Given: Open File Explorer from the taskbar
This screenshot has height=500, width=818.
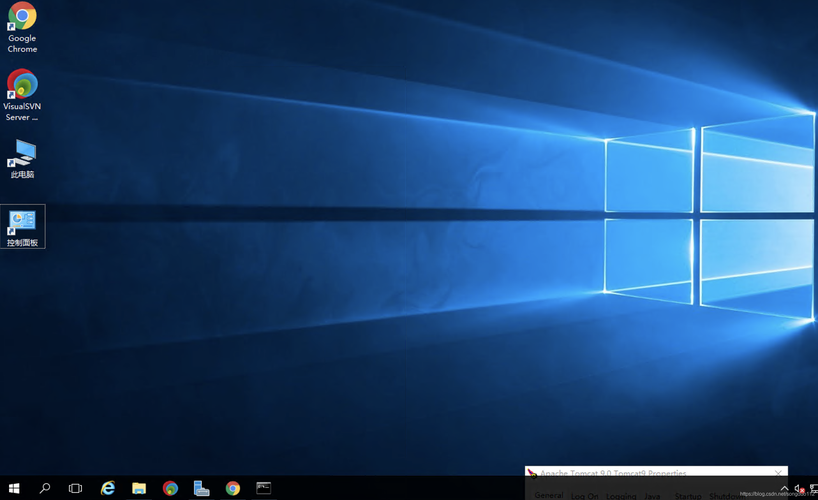Looking at the screenshot, I should tap(139, 488).
